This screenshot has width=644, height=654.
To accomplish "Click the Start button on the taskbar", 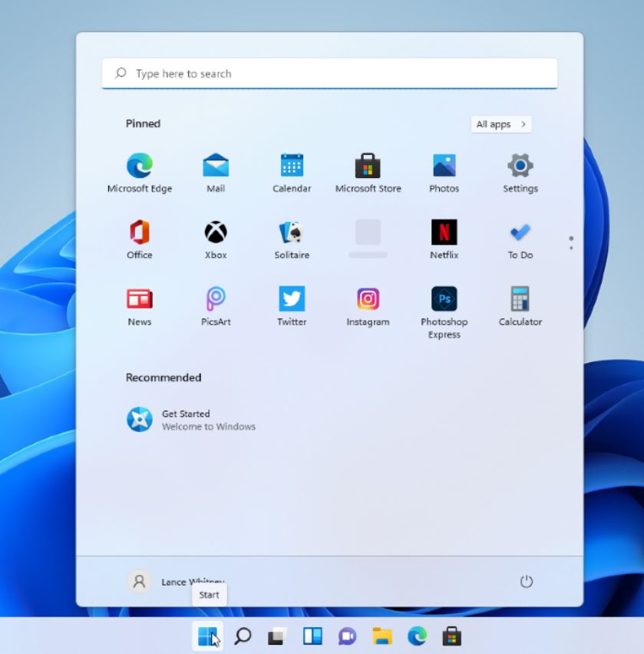I will pos(208,636).
